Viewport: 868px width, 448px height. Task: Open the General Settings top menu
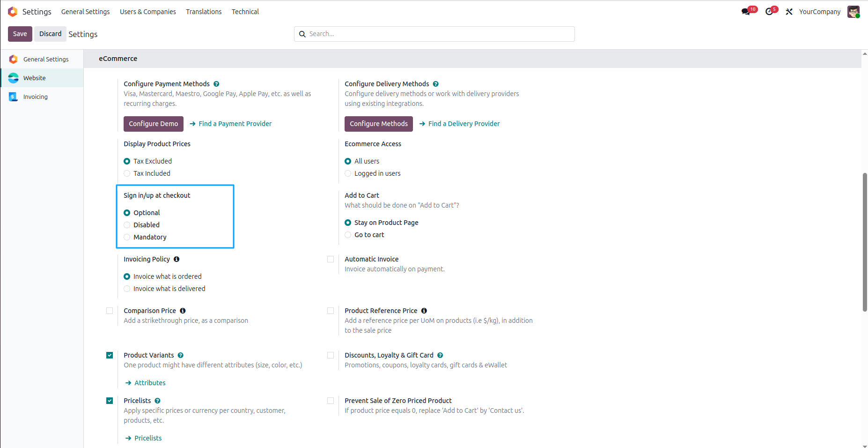tap(85, 12)
